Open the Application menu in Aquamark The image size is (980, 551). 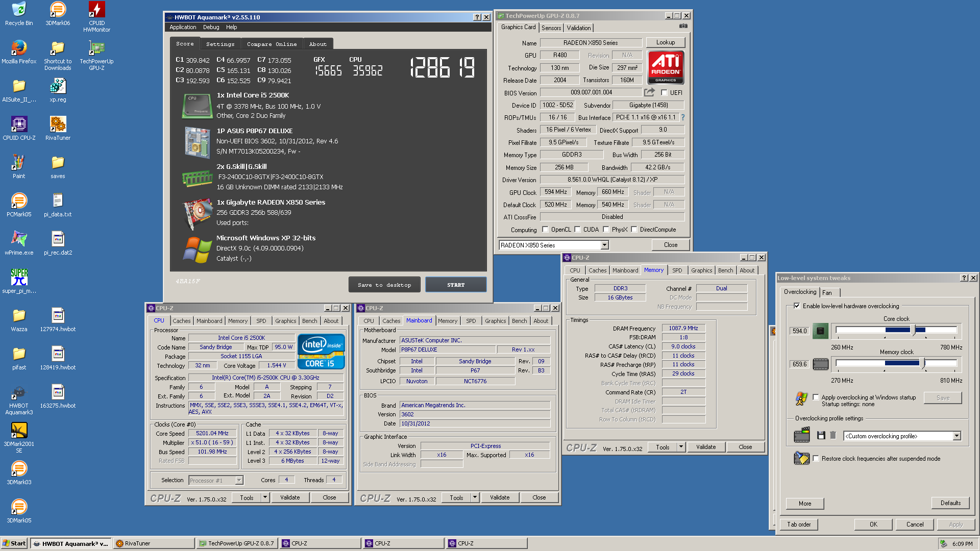pyautogui.click(x=183, y=27)
